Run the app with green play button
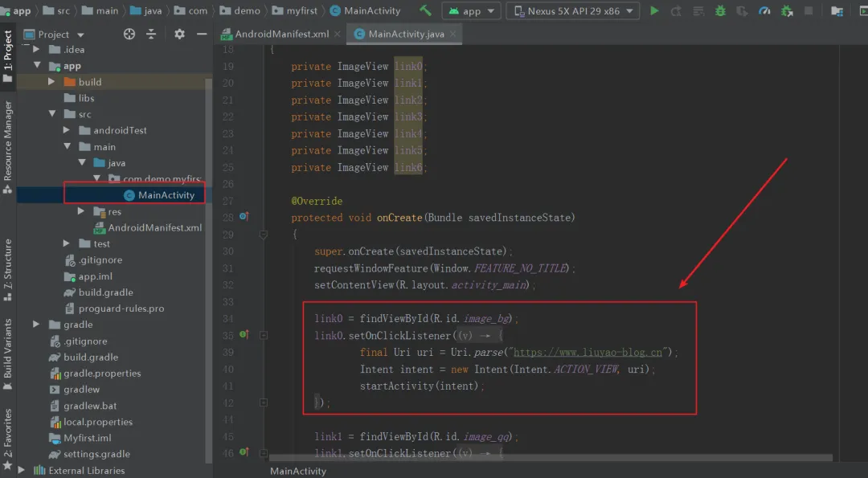The image size is (868, 478). [x=654, y=10]
